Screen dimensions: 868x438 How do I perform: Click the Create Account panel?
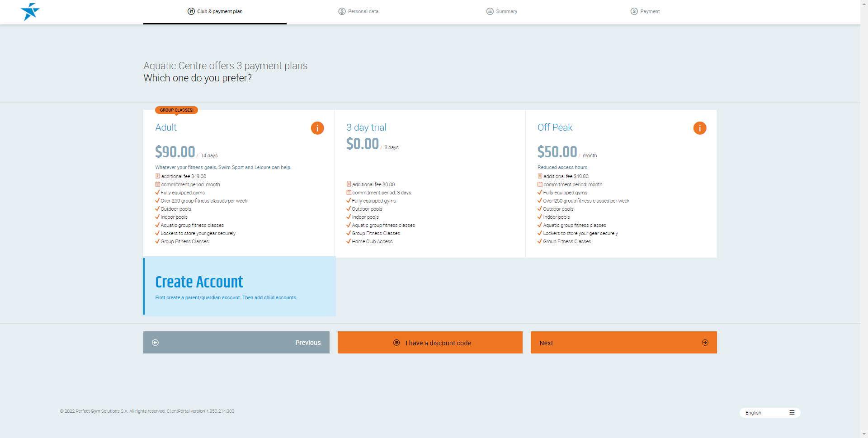[x=240, y=286]
